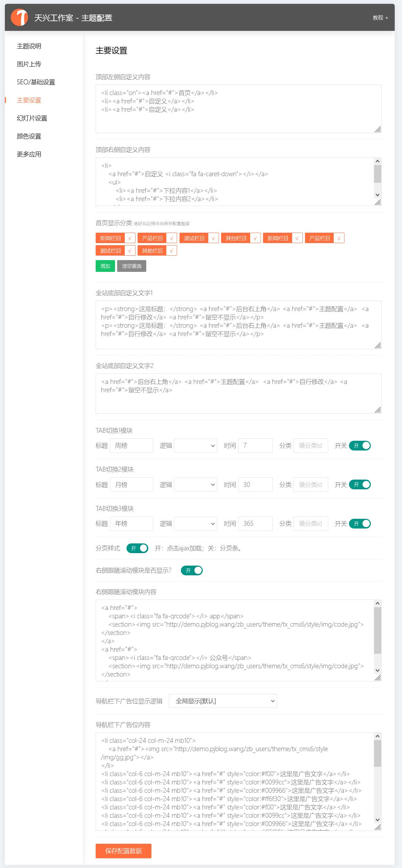The height and width of the screenshot is (868, 402).
Task: Switch to 颜色设置 in the sidebar
Action: coord(29,136)
